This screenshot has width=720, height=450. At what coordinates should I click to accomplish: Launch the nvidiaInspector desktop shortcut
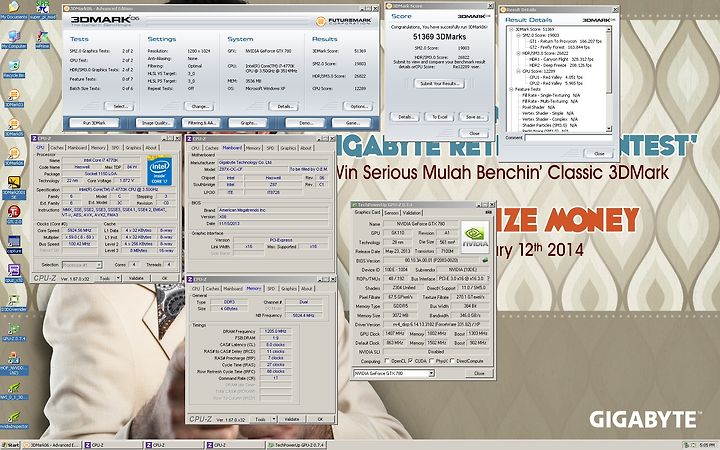(13, 421)
